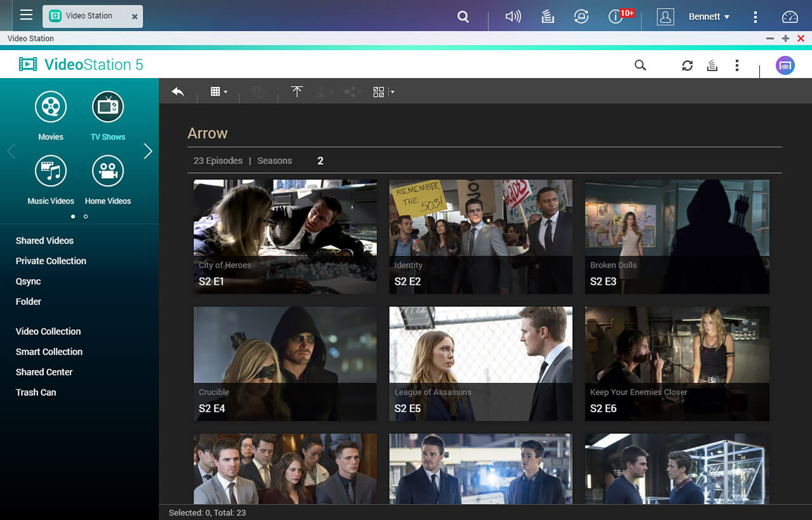Open Keep Your Enemies Closer S2 E6
812x520 pixels.
[677, 363]
